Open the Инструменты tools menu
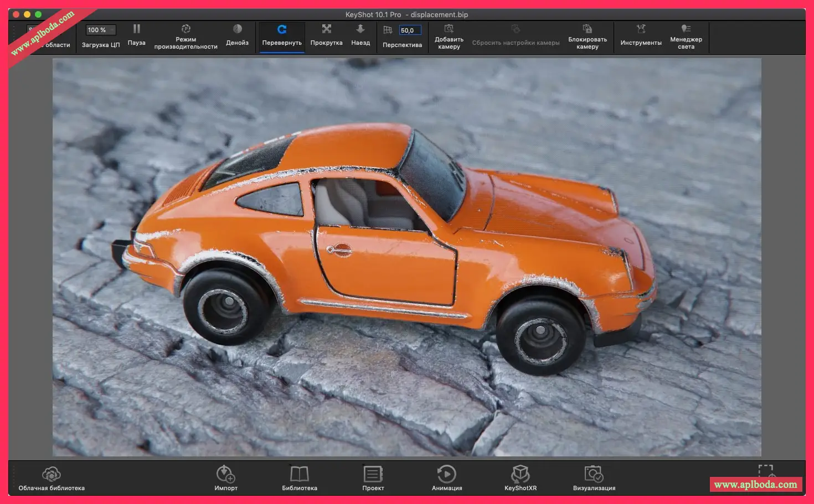This screenshot has width=814, height=504. 641,29
